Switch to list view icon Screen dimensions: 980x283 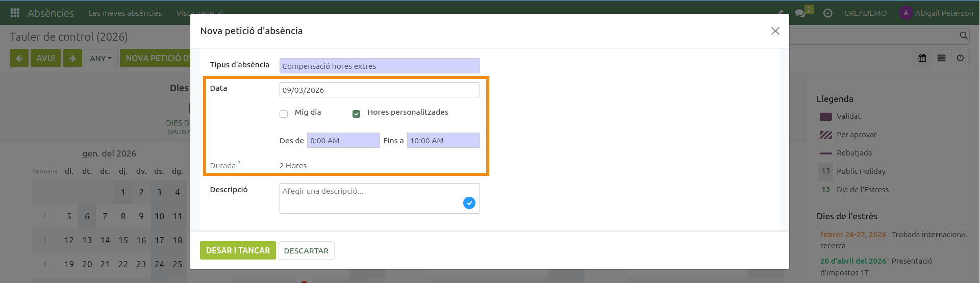tap(941, 58)
